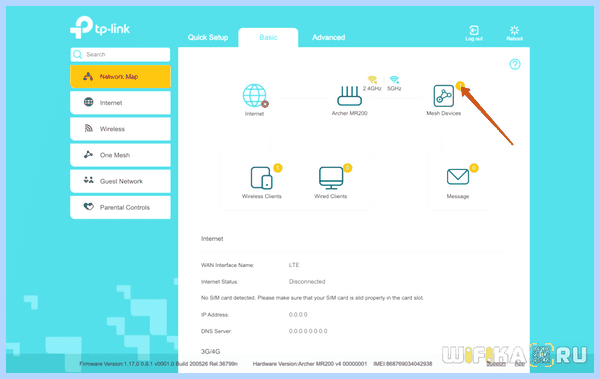The image size is (600, 379).
Task: Click the tp-link logo
Action: pos(100,27)
